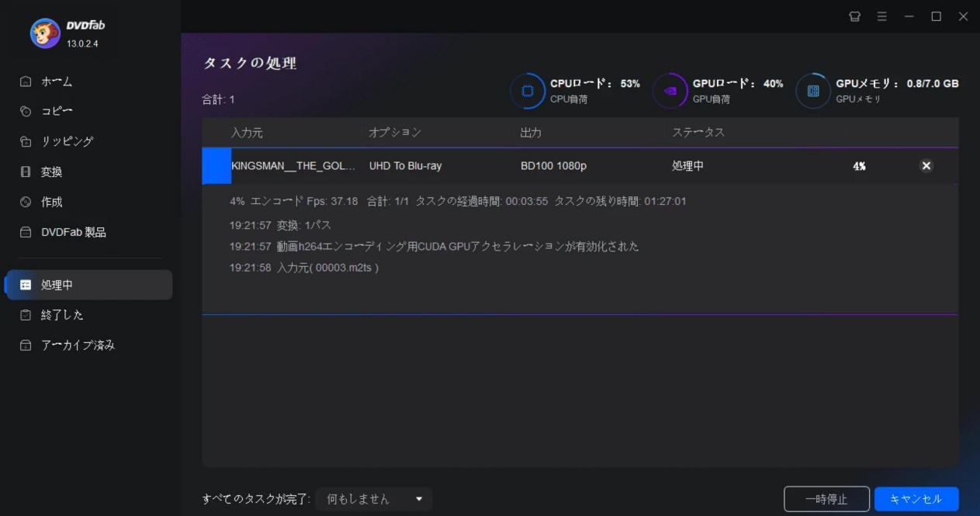This screenshot has width=980, height=516.
Task: Show the アーカイブ済み task list
Action: click(78, 345)
